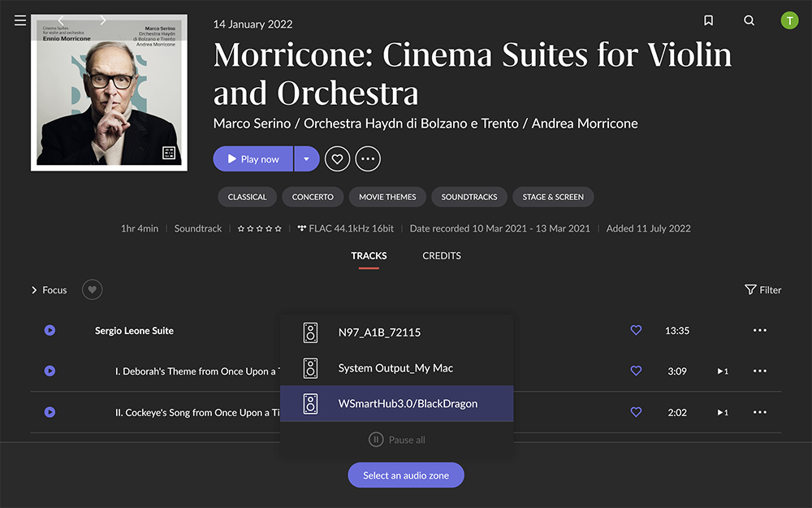Select the CONCERTO genre tag
Image resolution: width=812 pixels, height=508 pixels.
(x=313, y=197)
